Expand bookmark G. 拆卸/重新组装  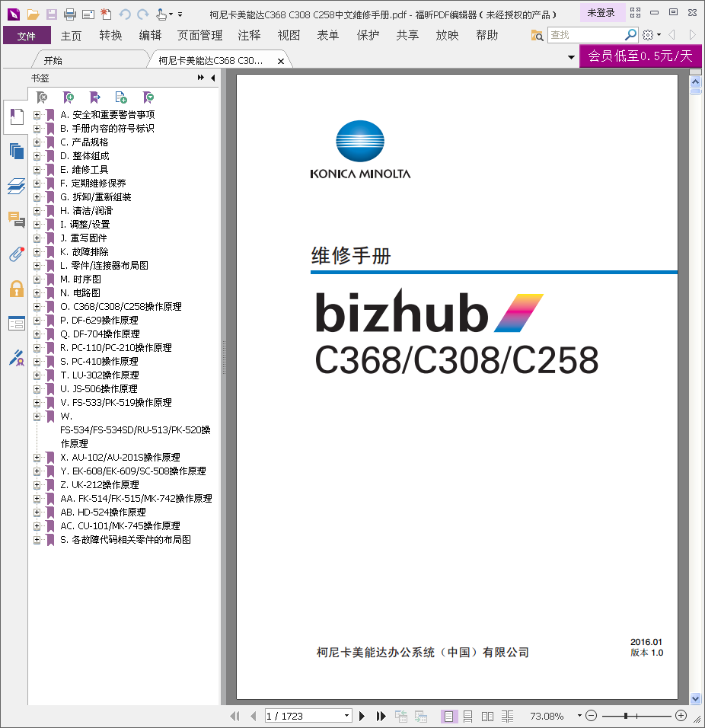coord(37,197)
